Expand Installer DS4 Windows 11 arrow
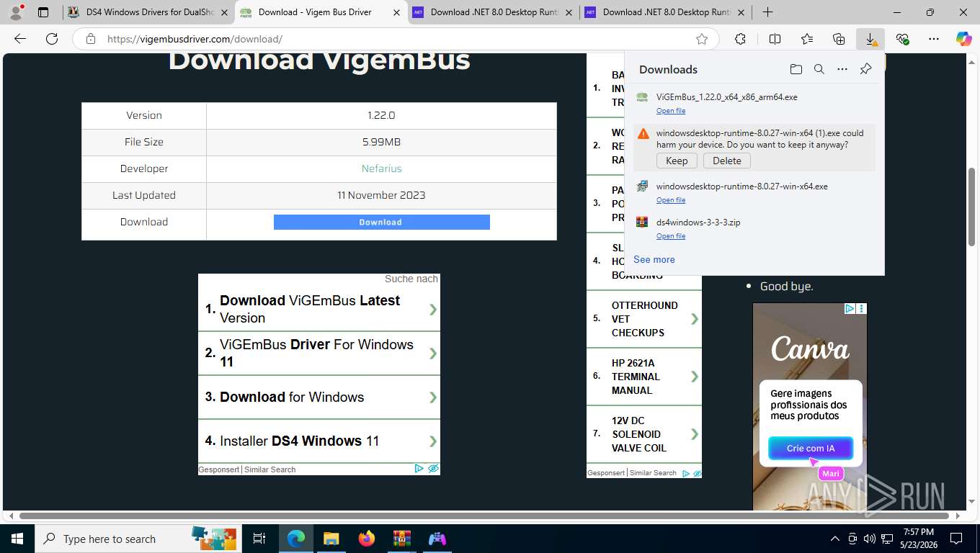 [x=433, y=441]
